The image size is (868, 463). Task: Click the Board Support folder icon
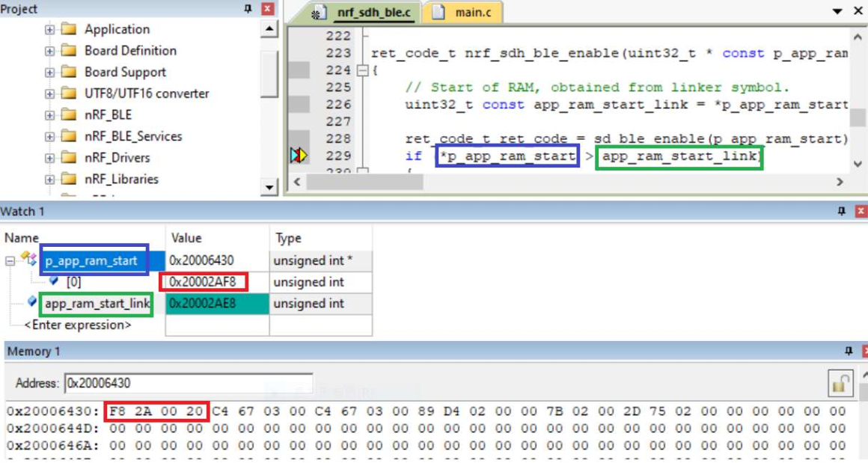point(69,73)
